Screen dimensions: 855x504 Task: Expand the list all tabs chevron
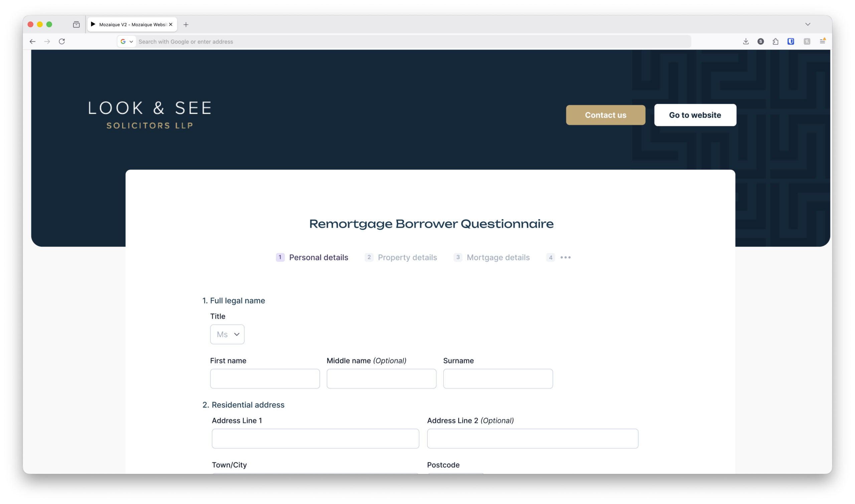(808, 24)
